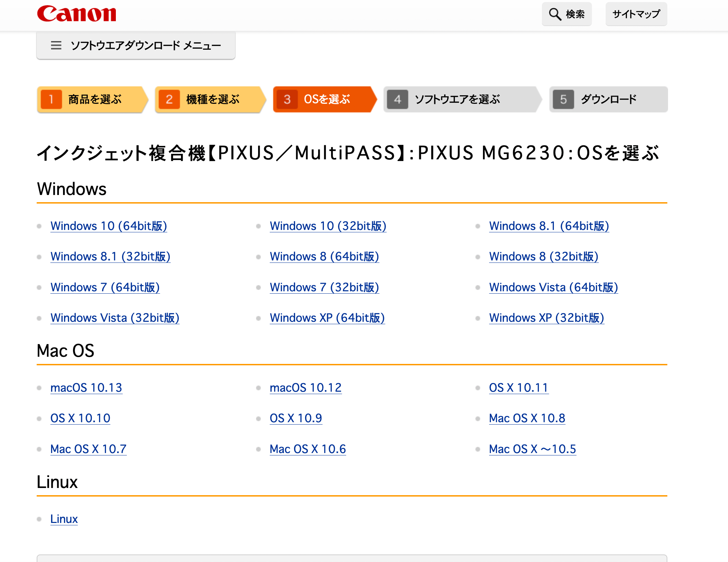Image resolution: width=728 pixels, height=562 pixels.
Task: Click the Canon logo
Action: pos(76,14)
